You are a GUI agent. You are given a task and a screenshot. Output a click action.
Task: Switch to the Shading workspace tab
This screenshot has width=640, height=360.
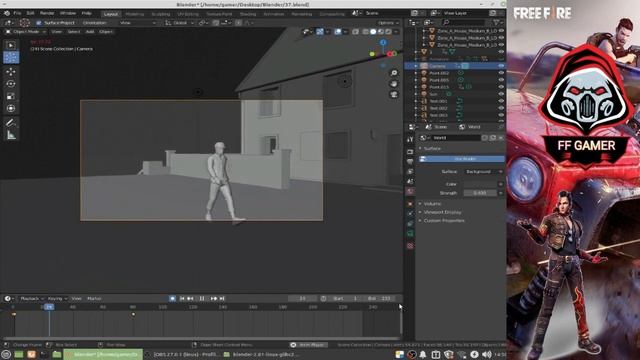[x=248, y=14]
